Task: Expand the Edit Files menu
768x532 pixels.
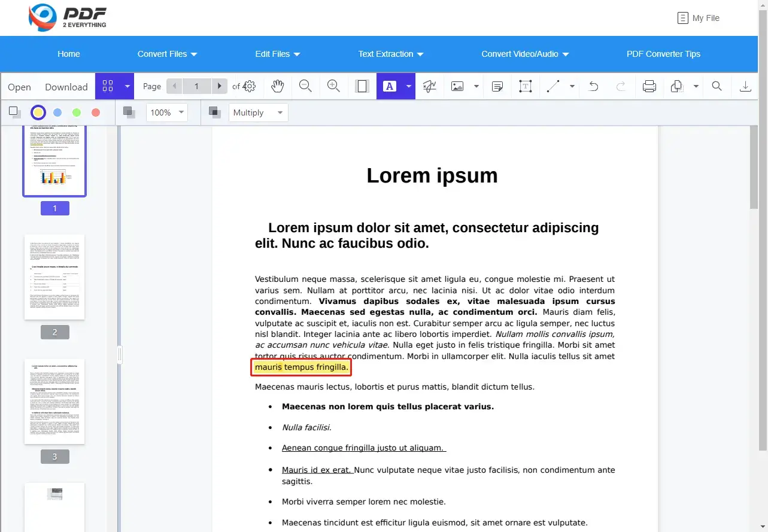Action: coord(278,54)
